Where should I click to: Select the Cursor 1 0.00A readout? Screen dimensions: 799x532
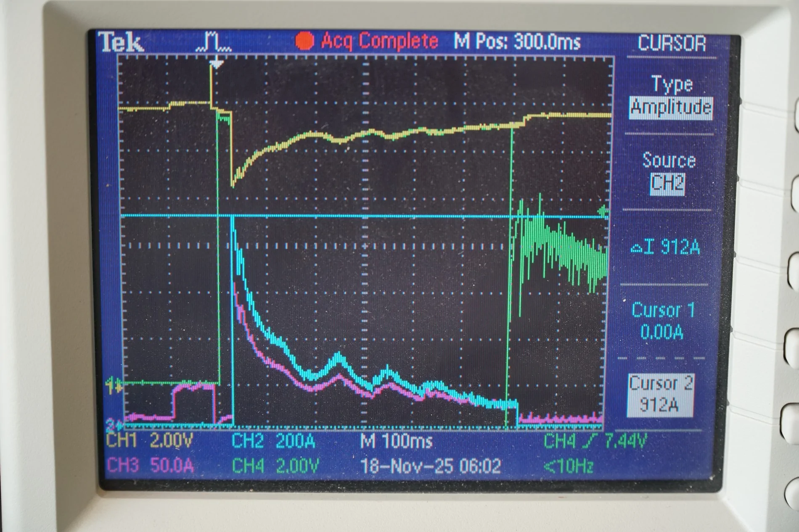[662, 321]
